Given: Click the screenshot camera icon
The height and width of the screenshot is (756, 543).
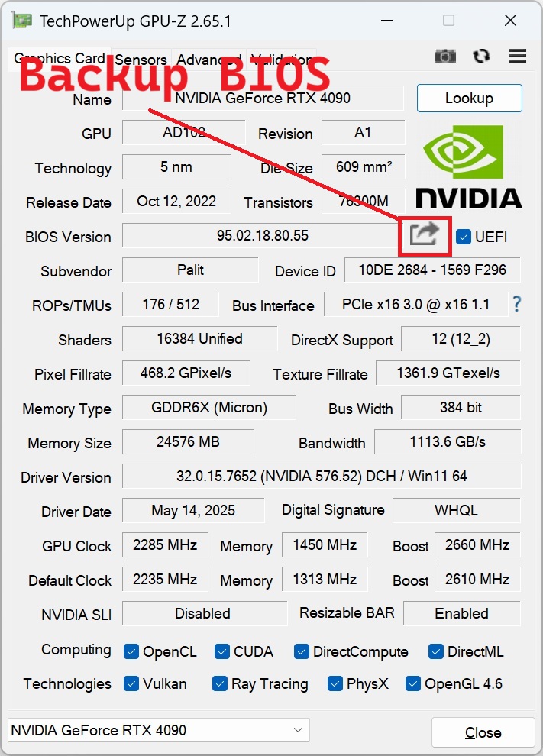Looking at the screenshot, I should (x=445, y=56).
